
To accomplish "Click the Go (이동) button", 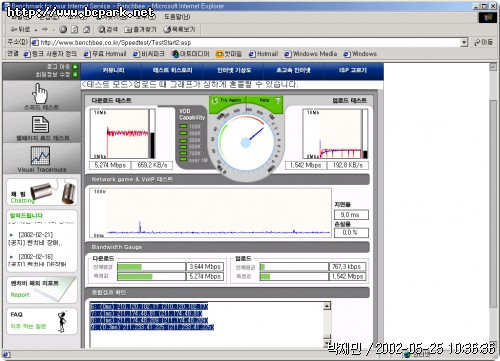I will [483, 42].
